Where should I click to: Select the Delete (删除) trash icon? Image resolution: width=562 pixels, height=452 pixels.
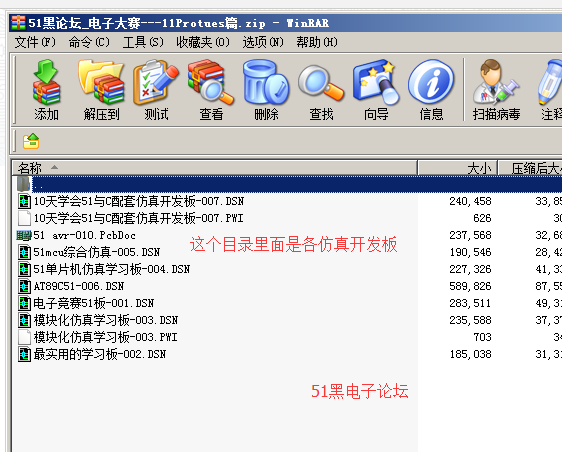[x=266, y=82]
